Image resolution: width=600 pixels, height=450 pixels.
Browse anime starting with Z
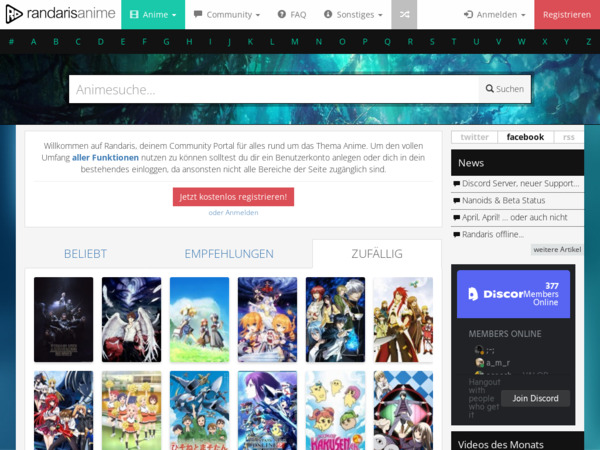click(589, 41)
